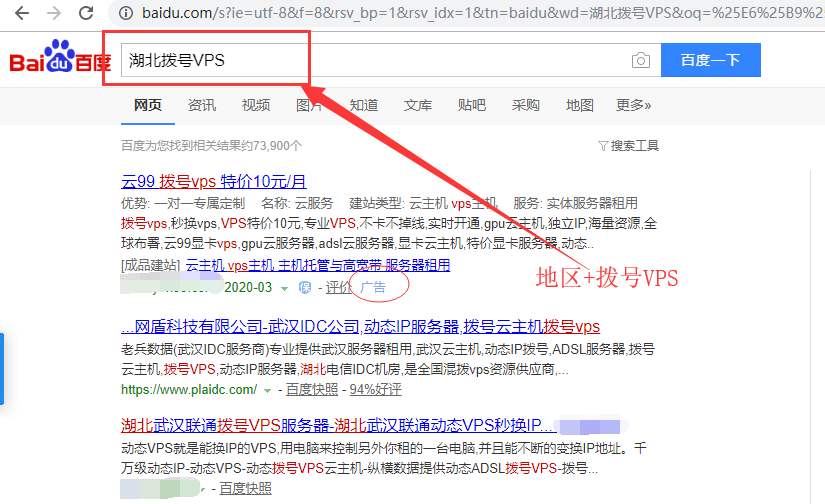Viewport: 825px width, 504px height.
Task: Open 搜索工具 filter tools
Action: point(629,146)
